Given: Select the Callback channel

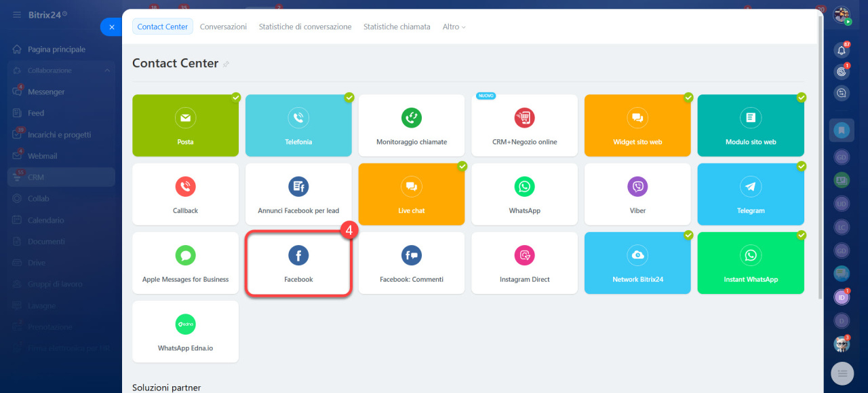Looking at the screenshot, I should coord(185,194).
